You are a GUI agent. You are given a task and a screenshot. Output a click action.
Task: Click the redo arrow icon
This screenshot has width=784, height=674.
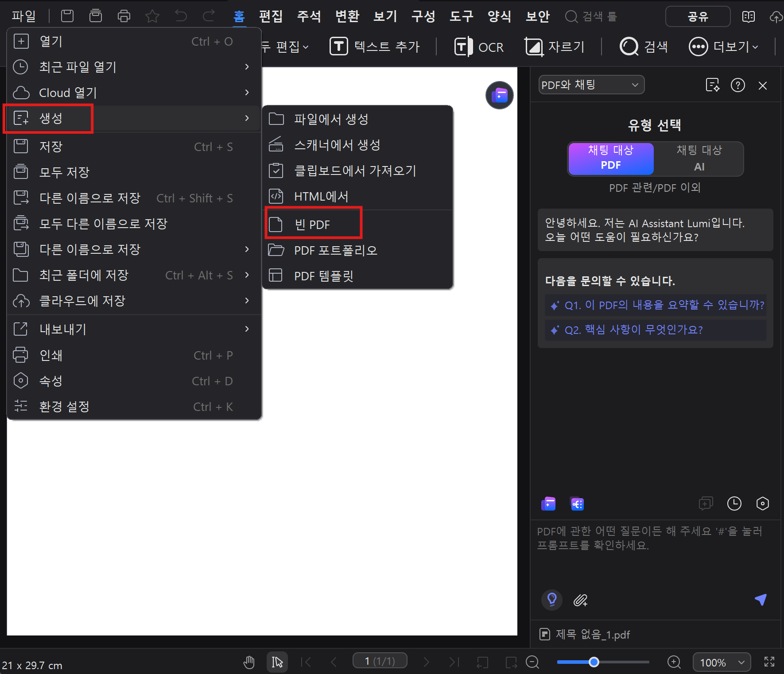click(x=209, y=16)
